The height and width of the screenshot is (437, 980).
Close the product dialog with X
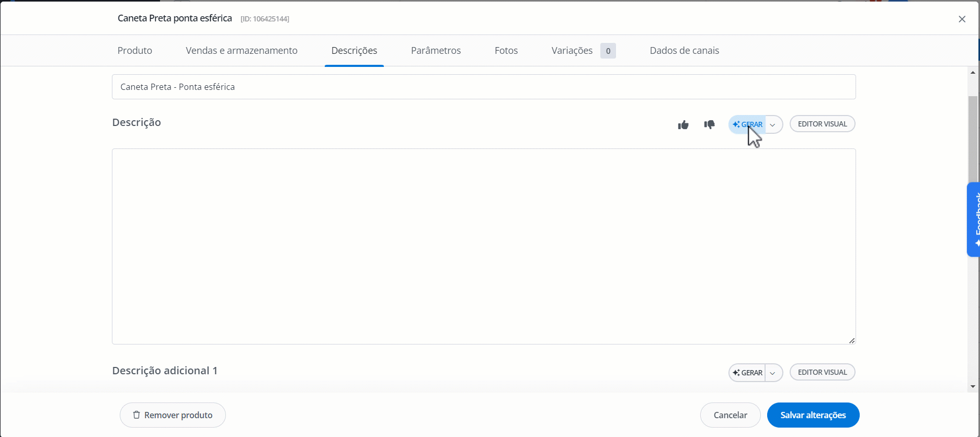(x=962, y=19)
